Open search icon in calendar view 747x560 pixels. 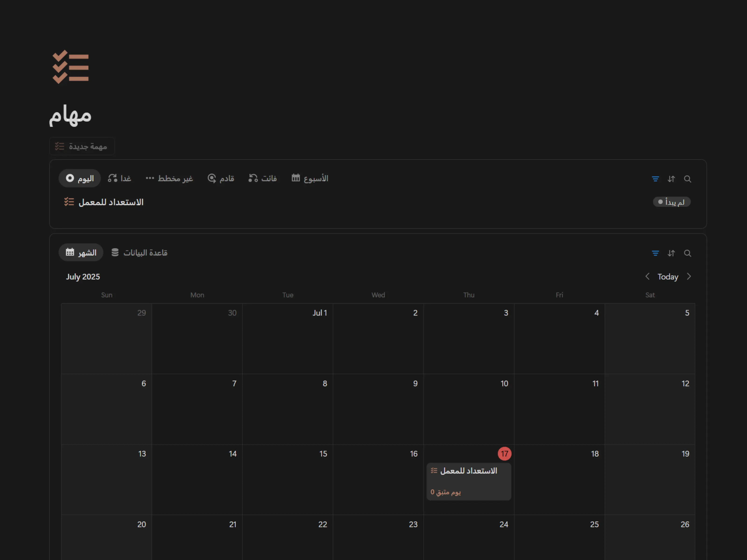click(687, 253)
